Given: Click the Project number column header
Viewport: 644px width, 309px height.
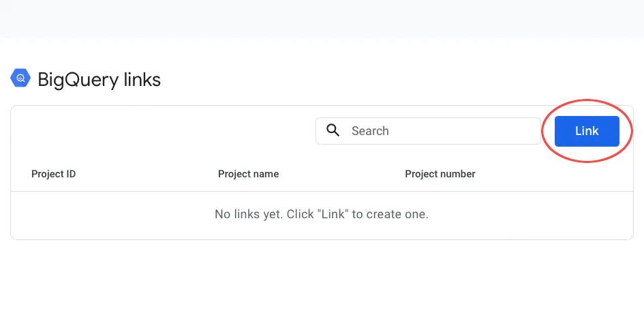Looking at the screenshot, I should [x=440, y=174].
